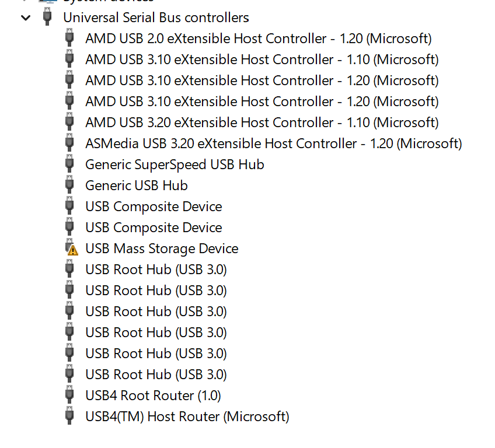Click the Generic USB Hub device icon
This screenshot has height=448, width=495.
coord(69,185)
